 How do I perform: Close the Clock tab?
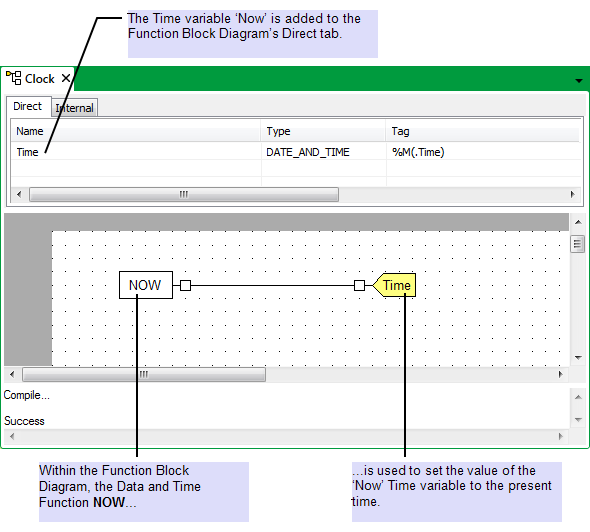click(x=66, y=78)
